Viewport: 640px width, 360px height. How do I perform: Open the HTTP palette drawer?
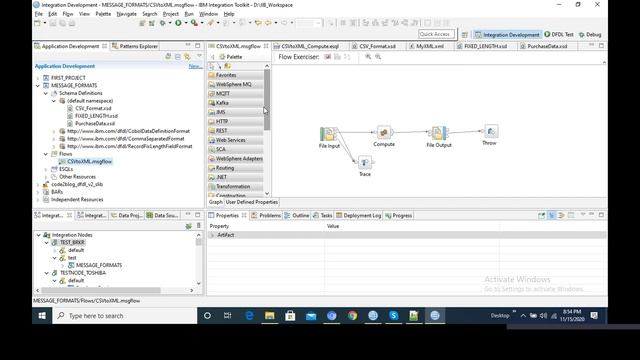[236, 121]
